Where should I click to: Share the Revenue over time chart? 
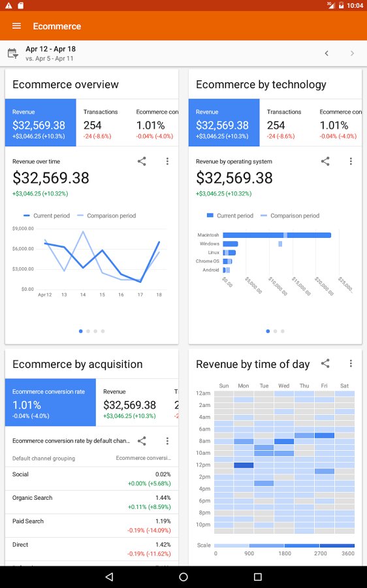[x=142, y=161]
